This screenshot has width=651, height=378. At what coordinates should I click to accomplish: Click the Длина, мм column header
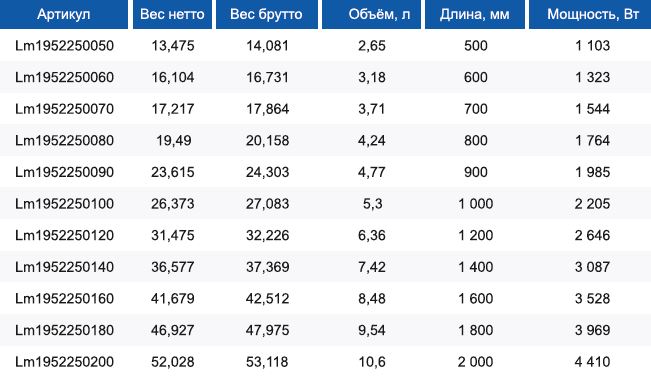pyautogui.click(x=475, y=14)
